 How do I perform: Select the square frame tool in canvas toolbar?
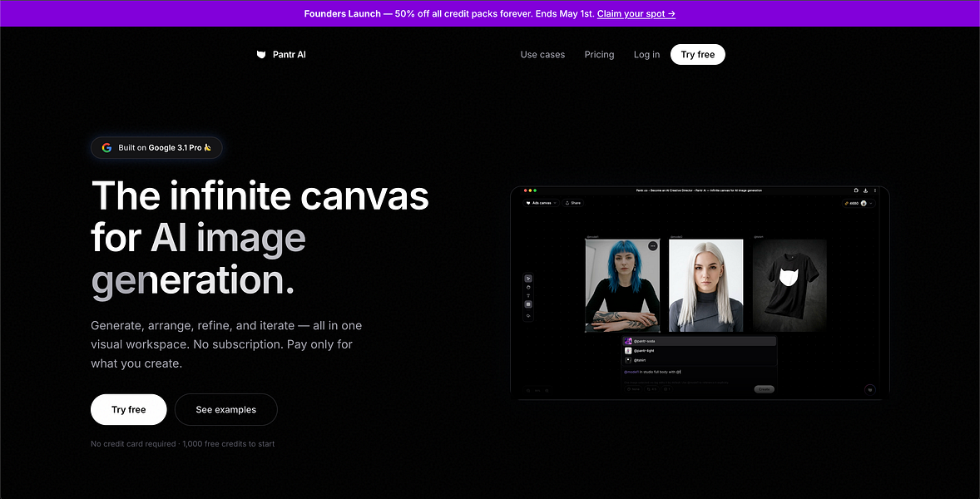coord(528,304)
